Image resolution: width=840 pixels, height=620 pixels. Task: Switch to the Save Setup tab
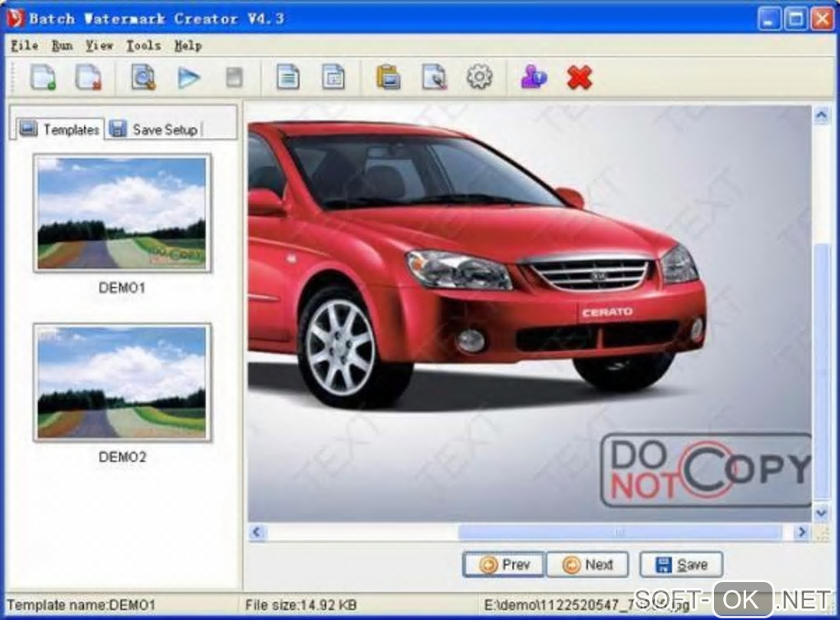click(154, 129)
